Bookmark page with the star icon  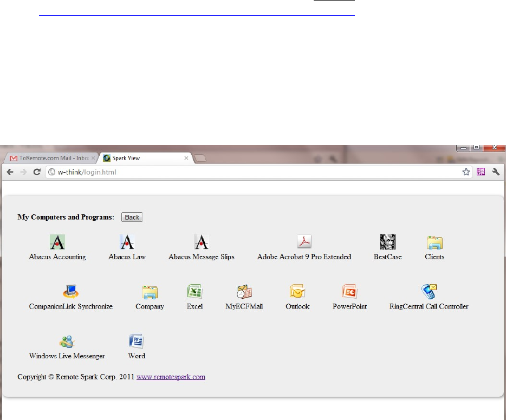point(466,172)
